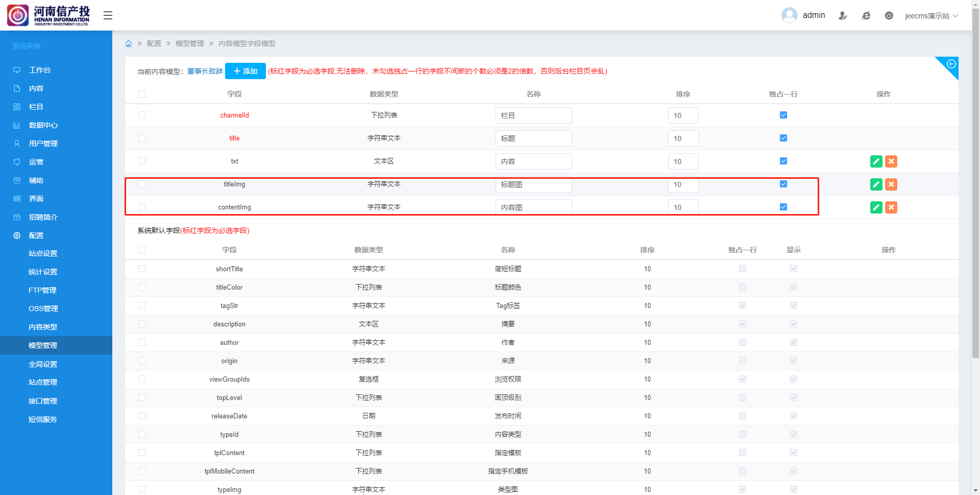Click the back arrow in the blue corner
This screenshot has width=980, height=495.
951,64
